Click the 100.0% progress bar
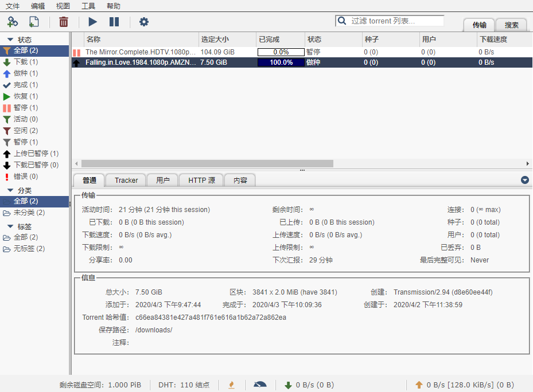The height and width of the screenshot is (392, 533). tap(281, 62)
